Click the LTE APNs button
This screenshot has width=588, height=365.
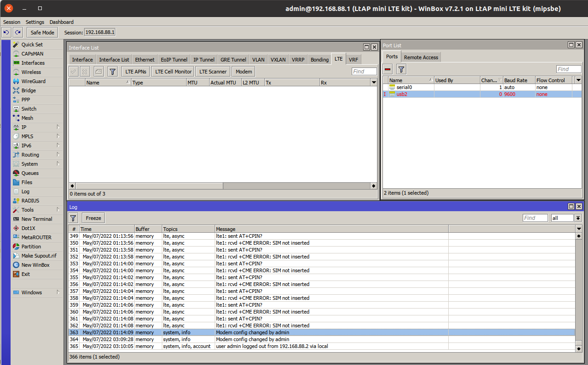(136, 72)
